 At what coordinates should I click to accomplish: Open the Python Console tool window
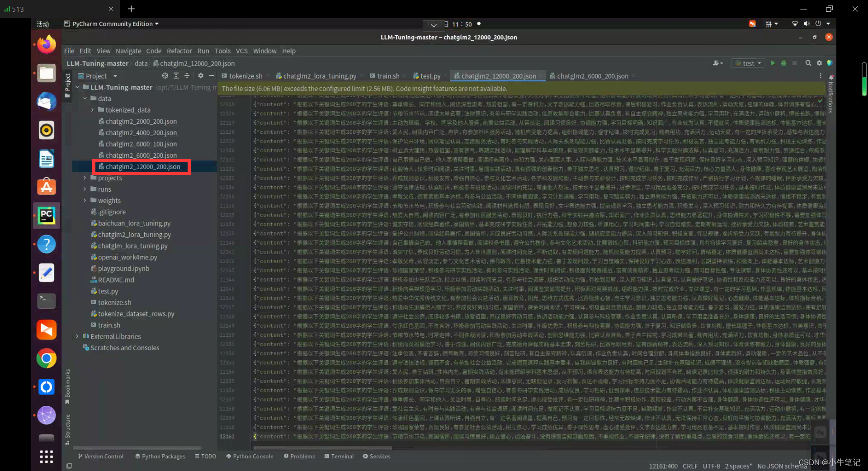tap(250, 456)
